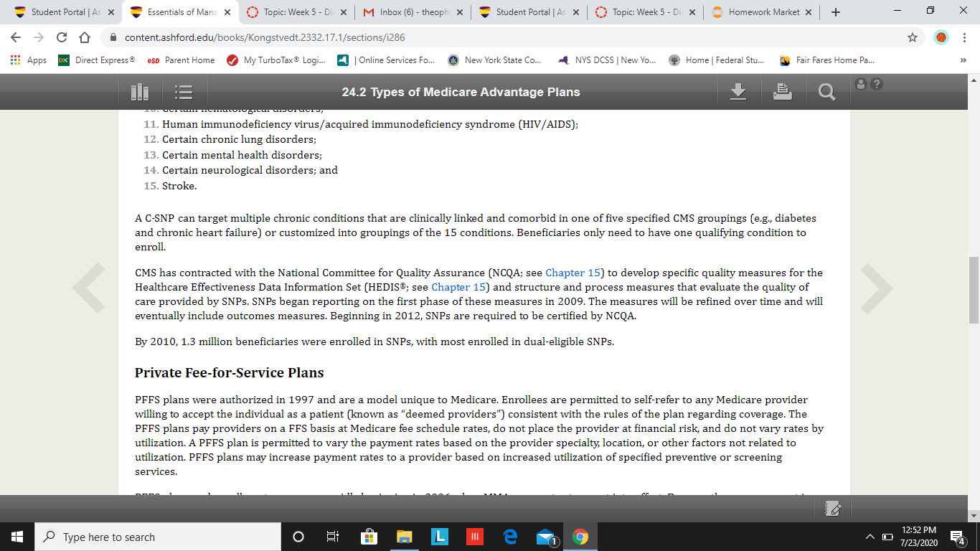This screenshot has height=551, width=980.
Task: Close the Essentials of Mana tab
Action: [227, 12]
